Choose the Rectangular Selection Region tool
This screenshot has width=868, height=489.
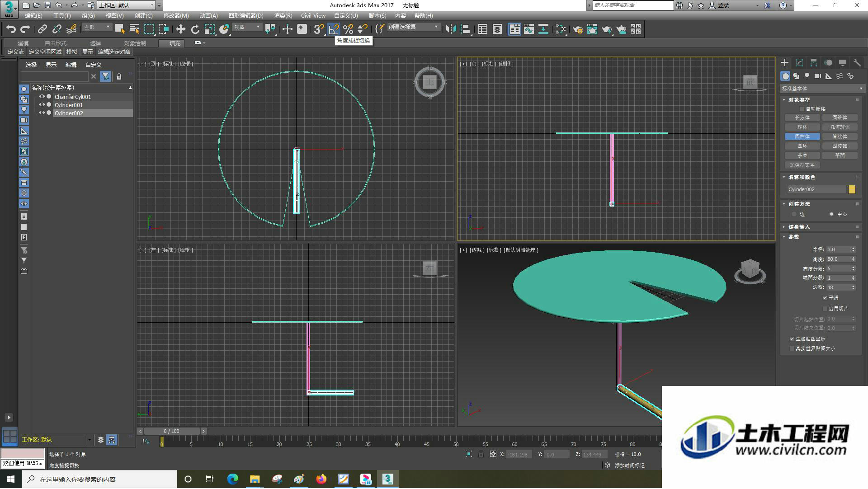(x=149, y=29)
